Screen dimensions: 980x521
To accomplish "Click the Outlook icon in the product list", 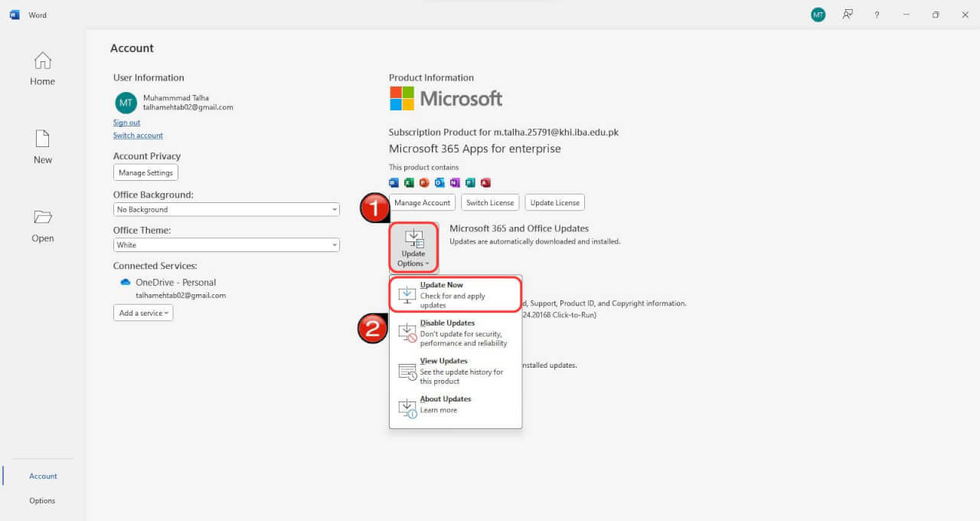I will click(x=439, y=182).
